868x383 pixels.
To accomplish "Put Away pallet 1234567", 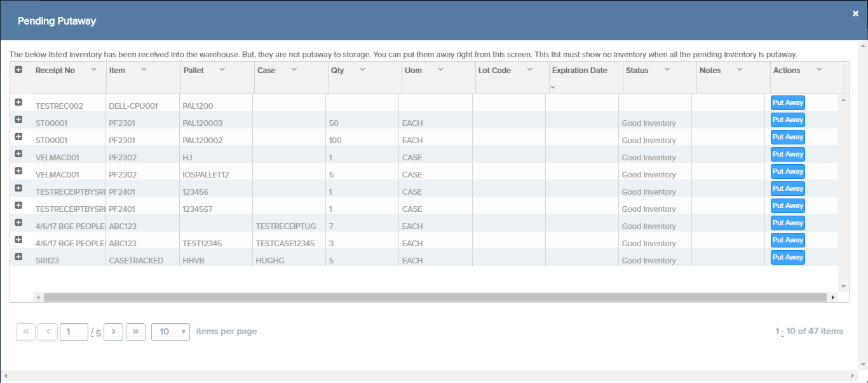I will pyautogui.click(x=788, y=205).
